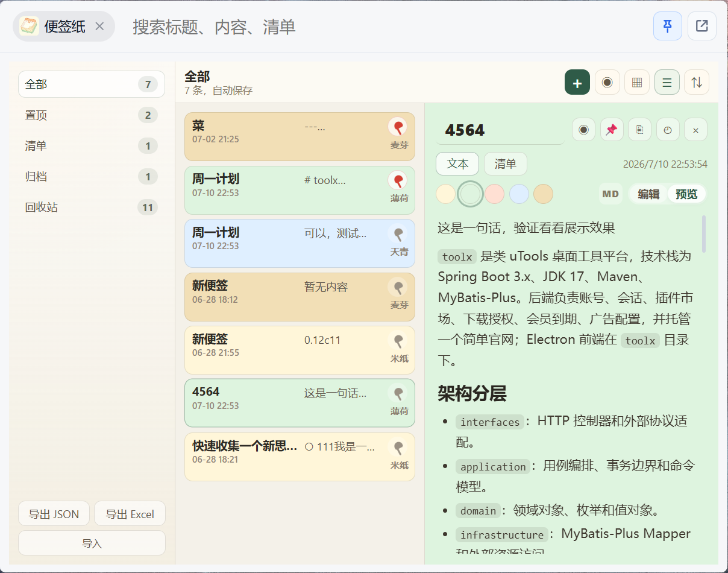
Task: Click the 导出 JSON button
Action: [x=54, y=514]
